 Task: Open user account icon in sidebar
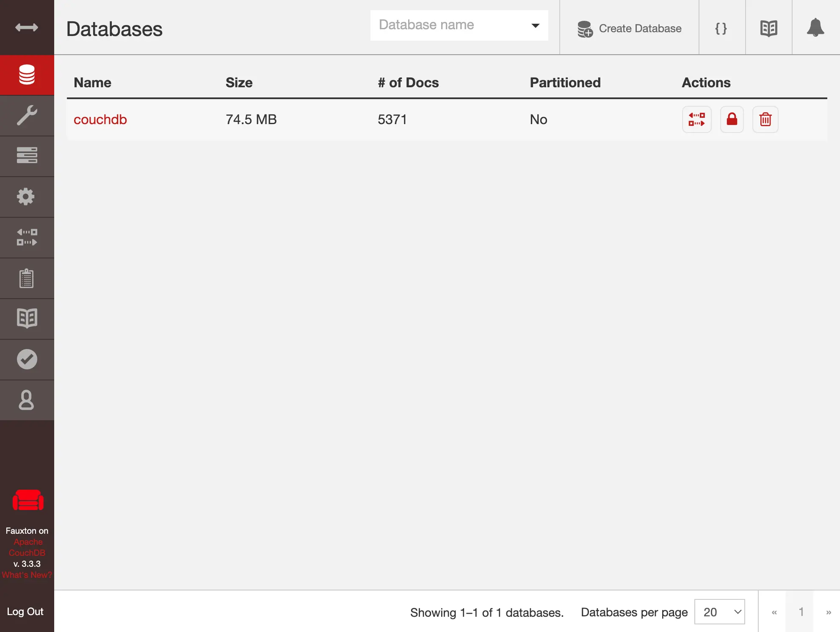point(27,400)
